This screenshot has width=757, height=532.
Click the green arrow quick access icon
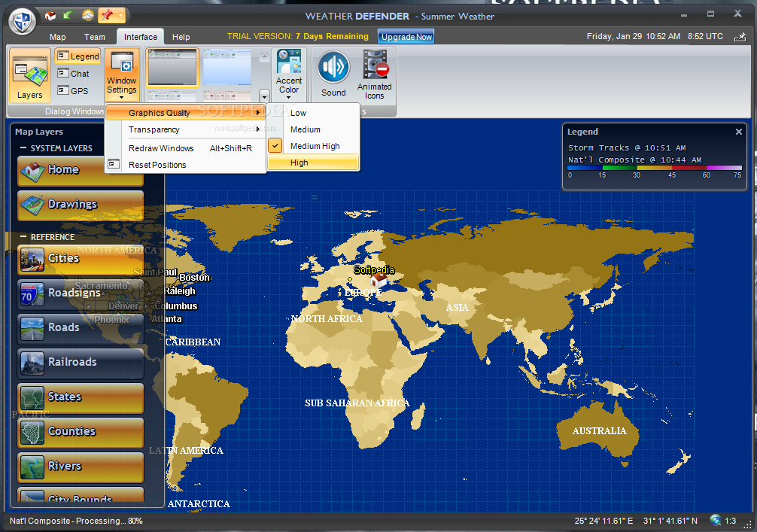tap(68, 16)
